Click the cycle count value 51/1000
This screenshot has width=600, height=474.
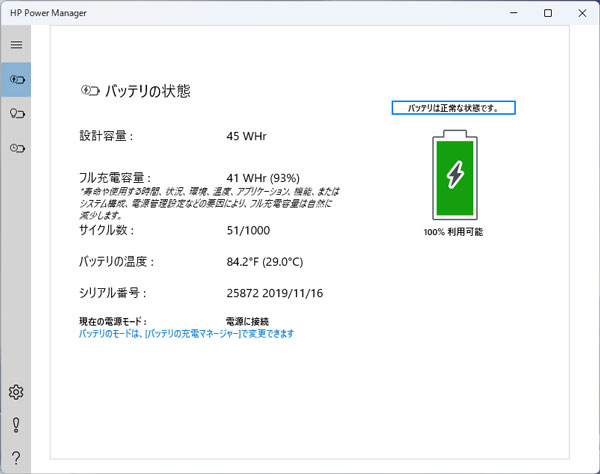coord(250,230)
